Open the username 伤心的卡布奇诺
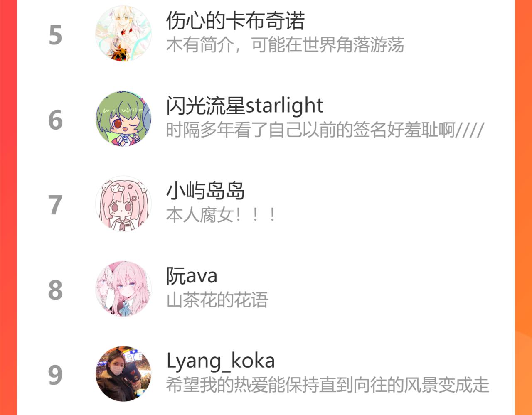 [x=236, y=20]
